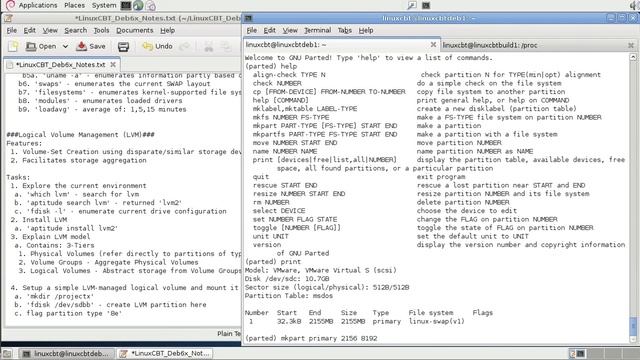
Task: Open the terminal View menu
Action: coord(290,30)
